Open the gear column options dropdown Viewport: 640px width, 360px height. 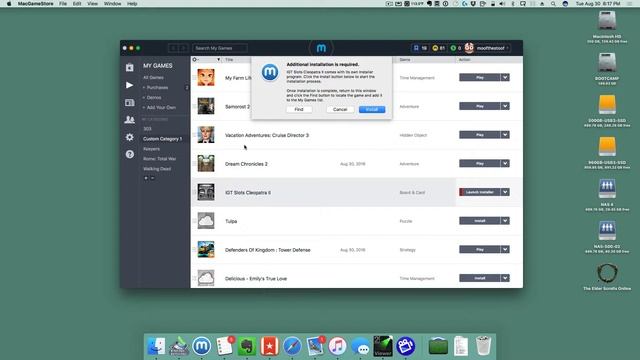[196, 60]
